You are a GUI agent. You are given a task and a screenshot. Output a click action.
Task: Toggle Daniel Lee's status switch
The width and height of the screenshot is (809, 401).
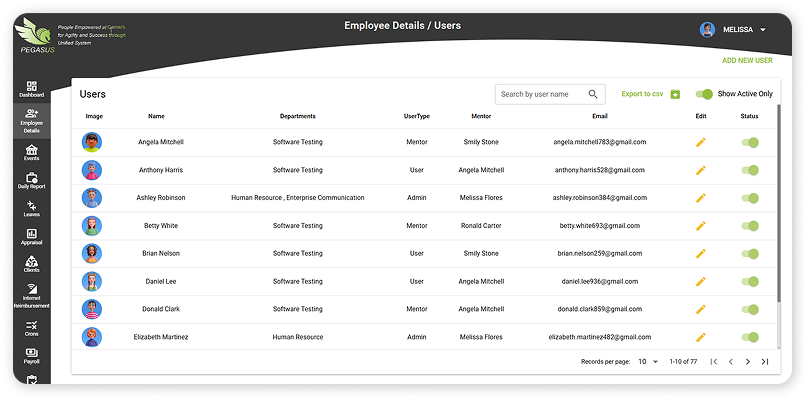click(750, 281)
